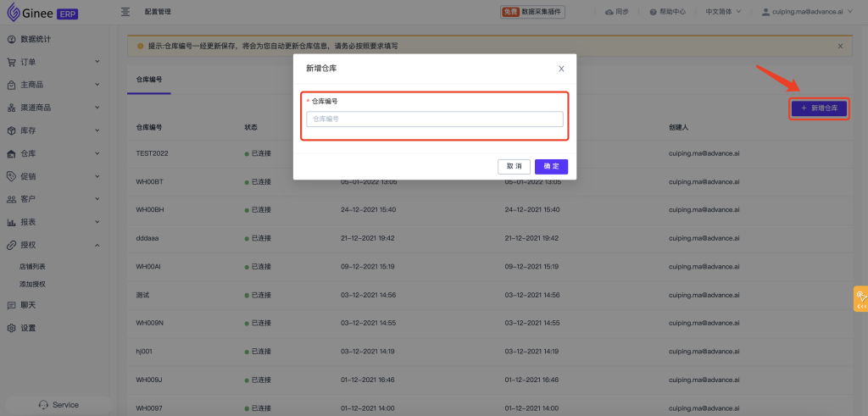Open 帮助中心 help link
Viewport: 868px width, 416px height.
(668, 12)
